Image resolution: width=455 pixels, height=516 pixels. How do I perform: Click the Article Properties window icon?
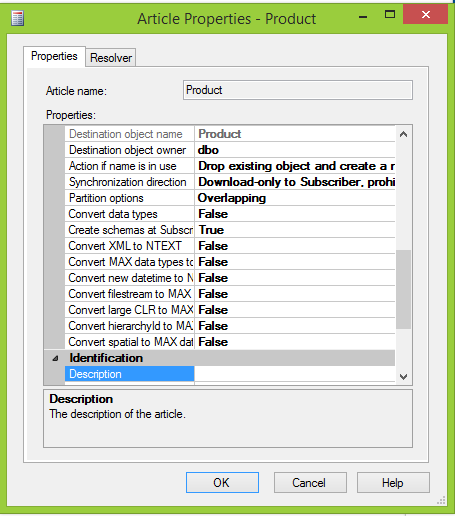click(x=17, y=18)
